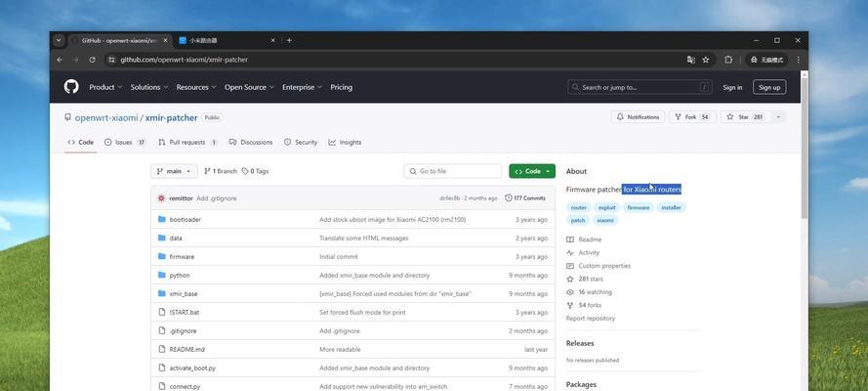Focus the Search or jump to field
Viewport: 868px width, 391px height.
(640, 87)
